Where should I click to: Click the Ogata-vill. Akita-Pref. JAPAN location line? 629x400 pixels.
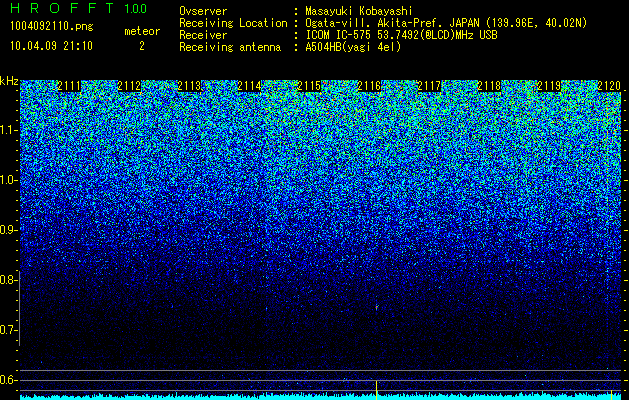click(x=445, y=23)
